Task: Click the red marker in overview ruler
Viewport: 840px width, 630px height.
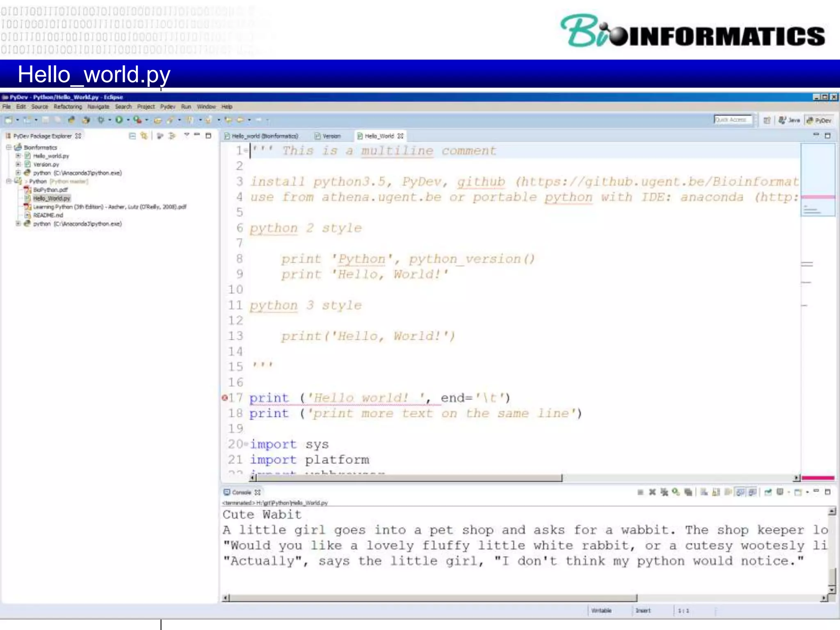Action: point(818,197)
